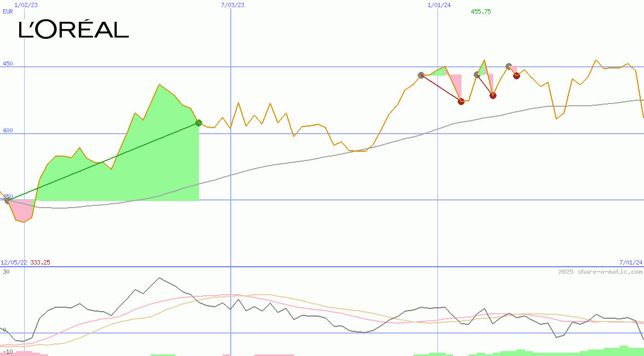
Task: Click the EUR currency label
Action: click(8, 12)
